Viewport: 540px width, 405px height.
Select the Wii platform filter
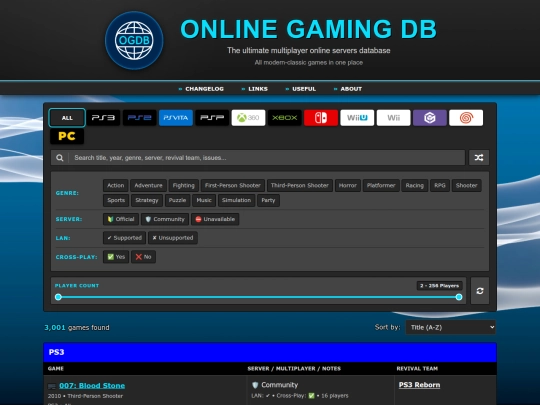tap(394, 118)
